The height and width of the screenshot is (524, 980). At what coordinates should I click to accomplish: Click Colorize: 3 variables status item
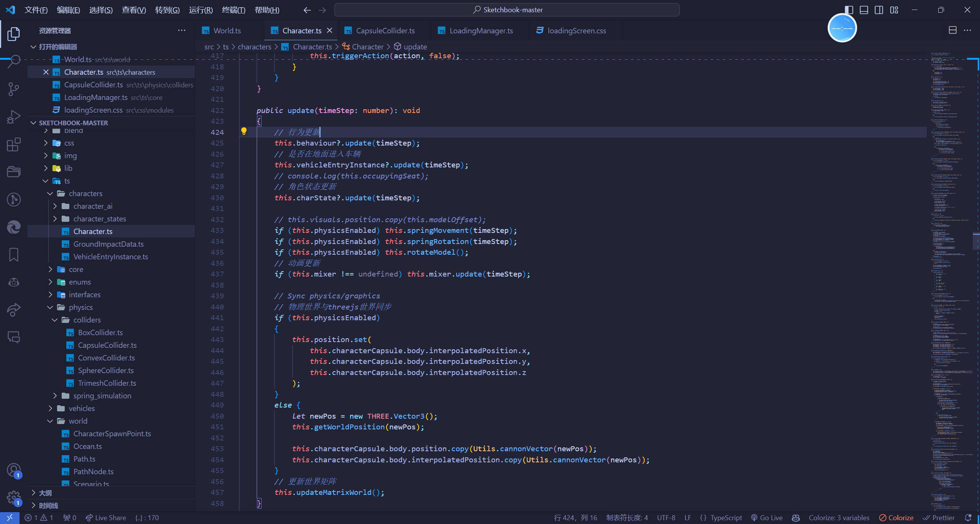tap(839, 517)
